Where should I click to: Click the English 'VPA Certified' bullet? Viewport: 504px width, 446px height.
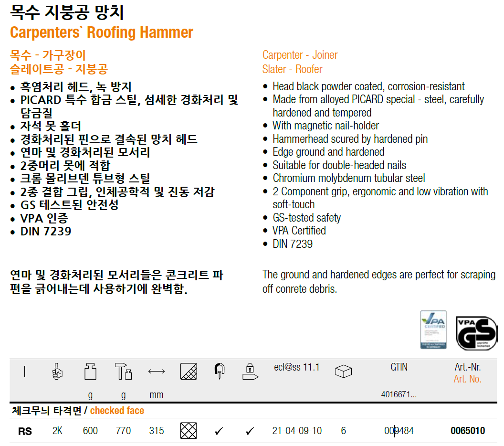click(x=299, y=231)
